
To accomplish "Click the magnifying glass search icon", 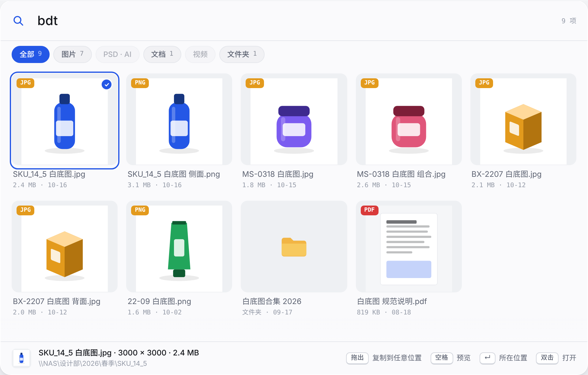I will (x=18, y=21).
